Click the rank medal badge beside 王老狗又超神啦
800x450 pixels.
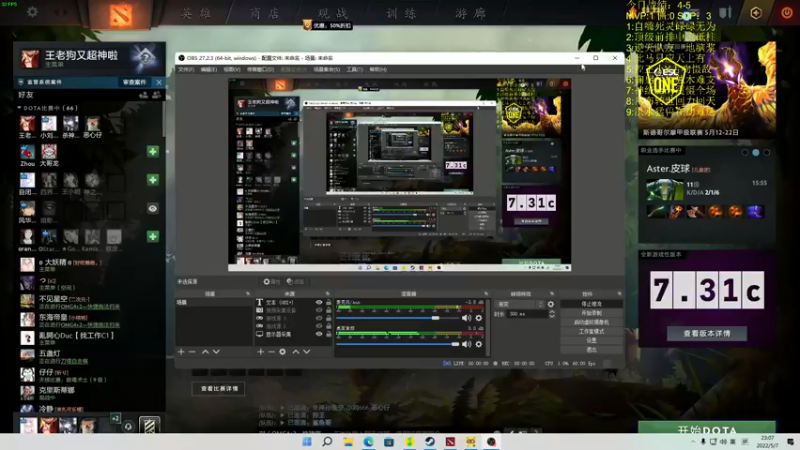pyautogui.click(x=145, y=57)
